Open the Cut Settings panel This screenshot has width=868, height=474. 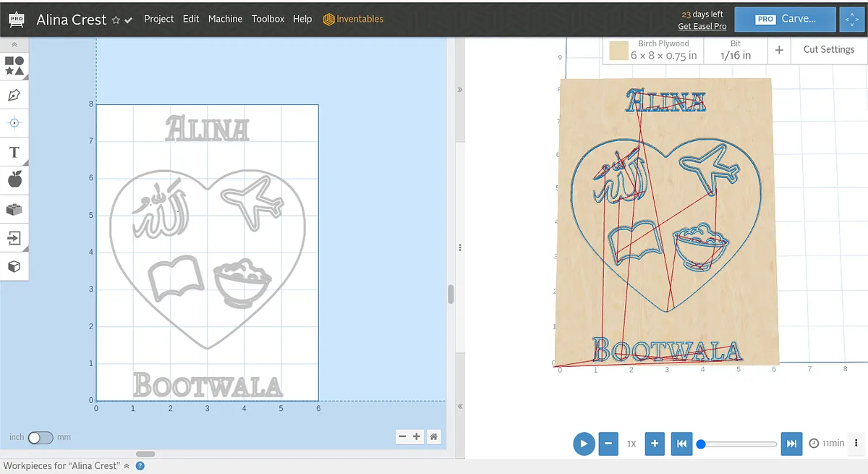click(x=828, y=49)
